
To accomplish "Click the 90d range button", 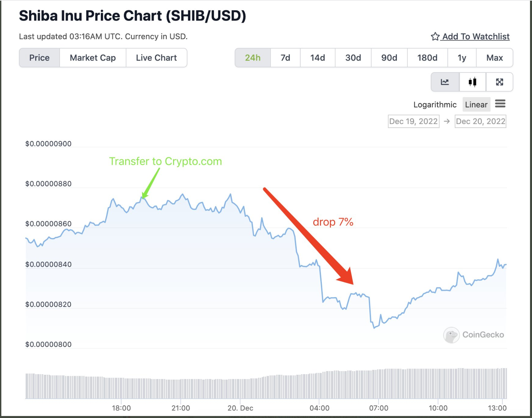I will click(389, 58).
